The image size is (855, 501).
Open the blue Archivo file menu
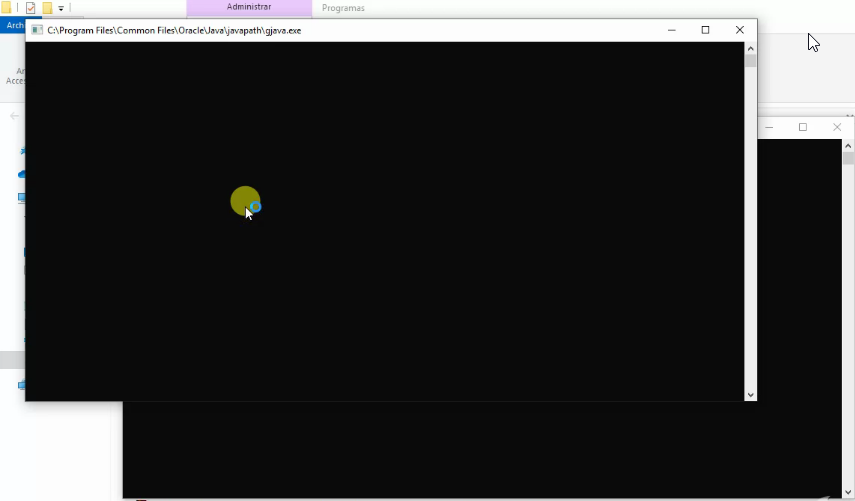point(14,25)
